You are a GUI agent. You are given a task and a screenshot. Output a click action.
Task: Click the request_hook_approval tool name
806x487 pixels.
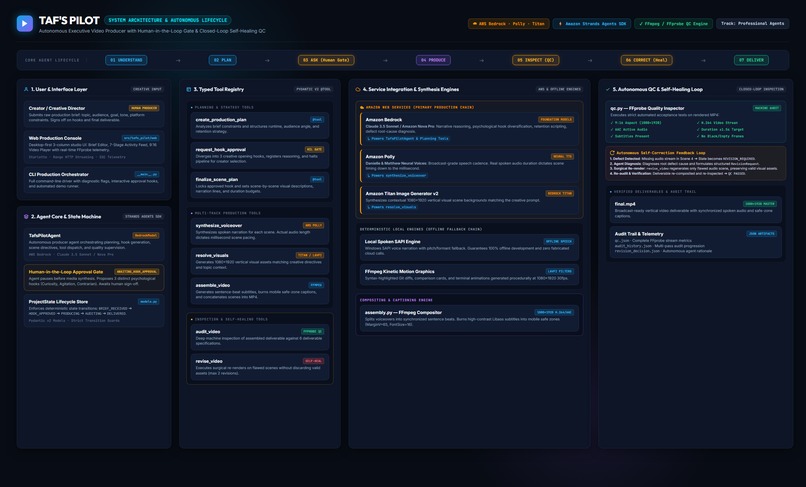click(221, 150)
